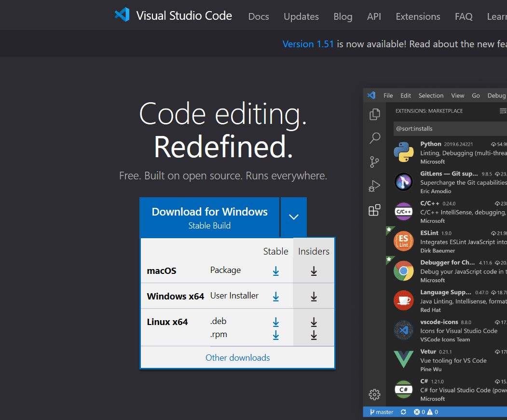Download Linux .rpm Insiders build
507x420 pixels.
[x=314, y=335]
